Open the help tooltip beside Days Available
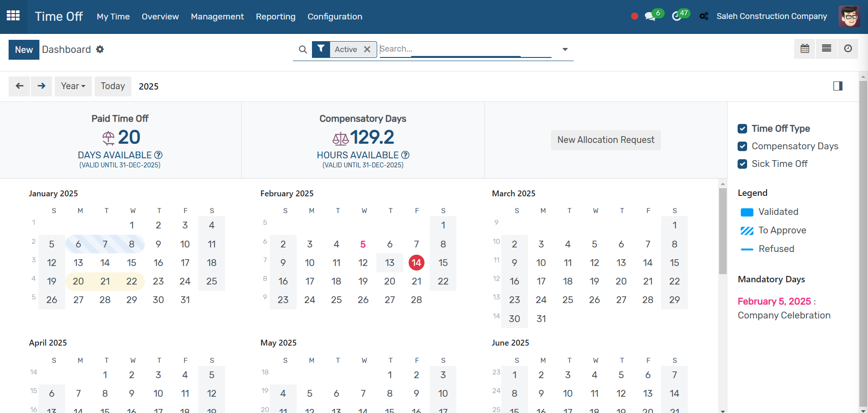 pyautogui.click(x=158, y=155)
